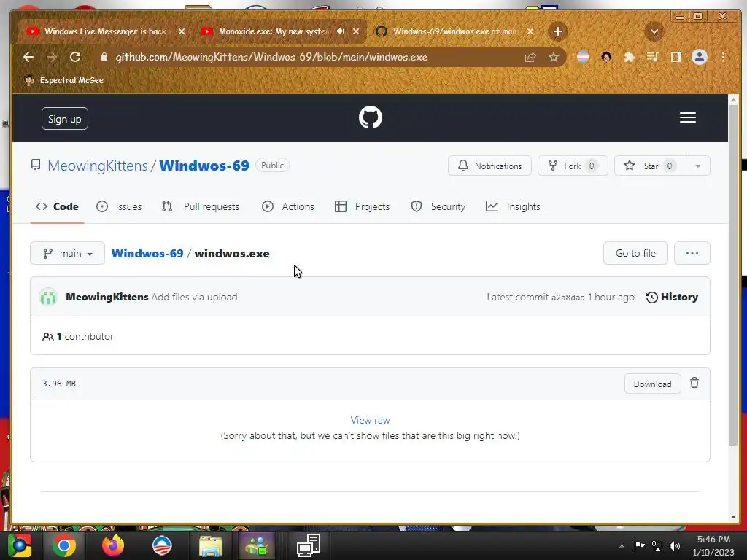This screenshot has width=747, height=560.
Task: Expand the Star lists dropdown arrow
Action: pyautogui.click(x=698, y=166)
